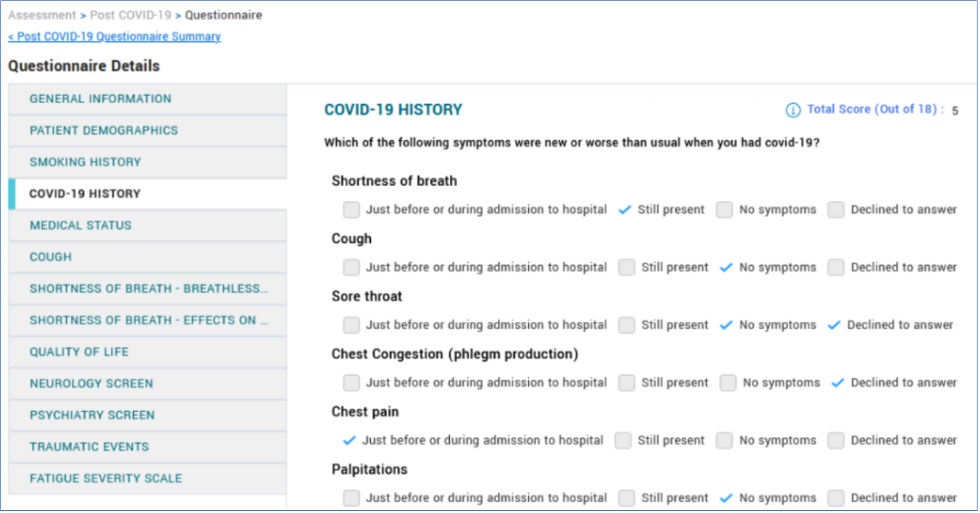
Task: Uncheck Still present under Shortness of breath
Action: 625,210
